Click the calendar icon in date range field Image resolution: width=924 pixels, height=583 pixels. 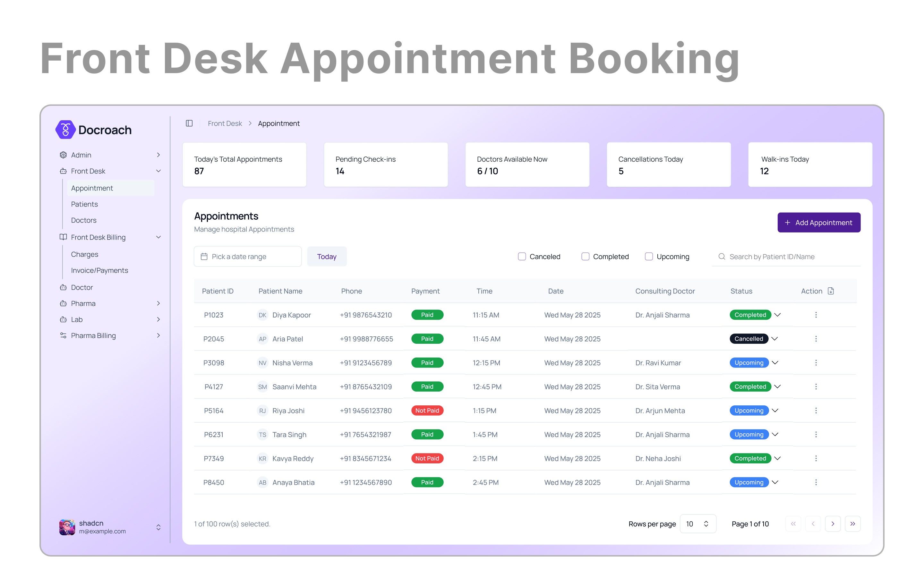coord(204,257)
